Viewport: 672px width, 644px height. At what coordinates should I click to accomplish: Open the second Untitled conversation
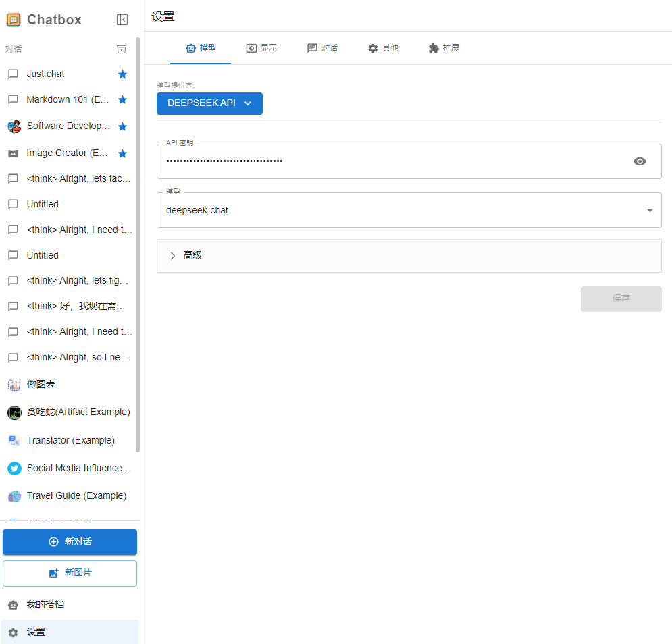[x=69, y=255]
